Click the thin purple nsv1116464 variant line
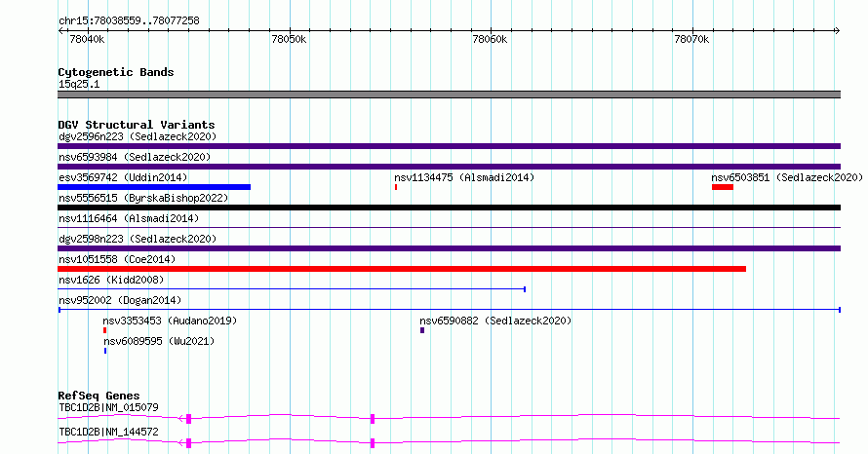This screenshot has height=454, width=868. point(449,227)
